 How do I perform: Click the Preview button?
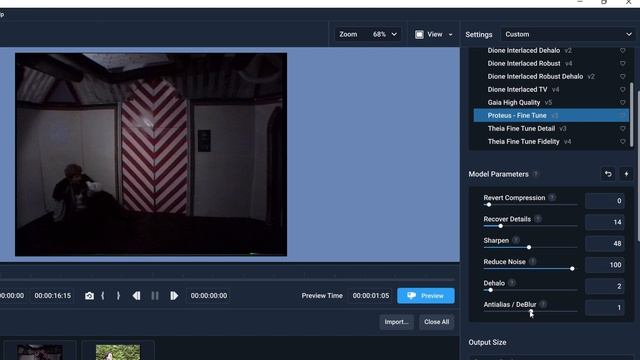tap(426, 296)
